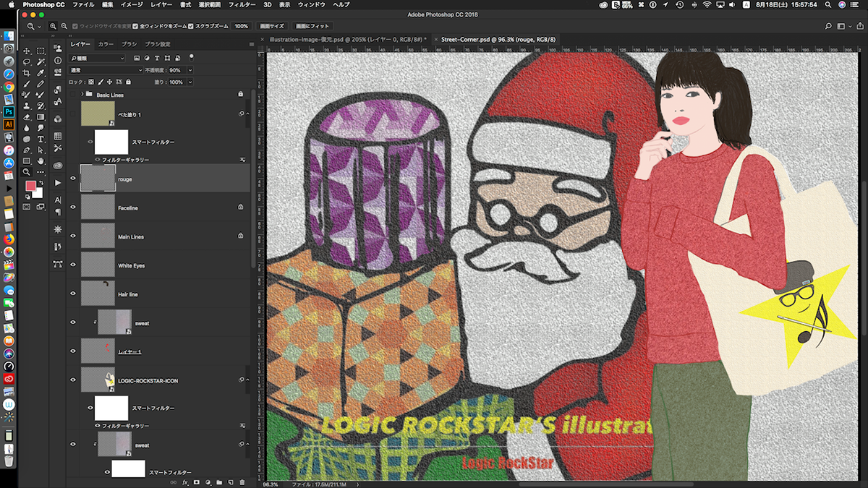Screen dimensions: 868x488
Task: Switch to illustration-Image-復元.psd document tab
Action: pyautogui.click(x=346, y=38)
